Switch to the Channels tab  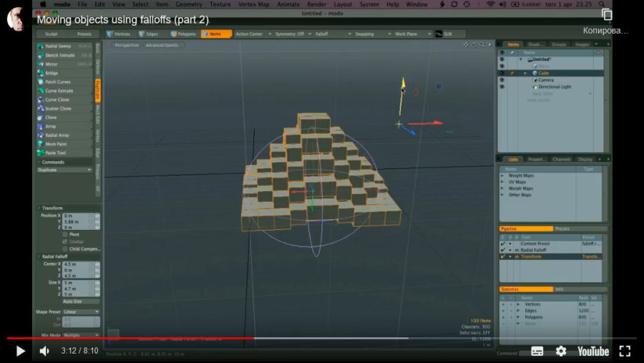[x=562, y=159]
